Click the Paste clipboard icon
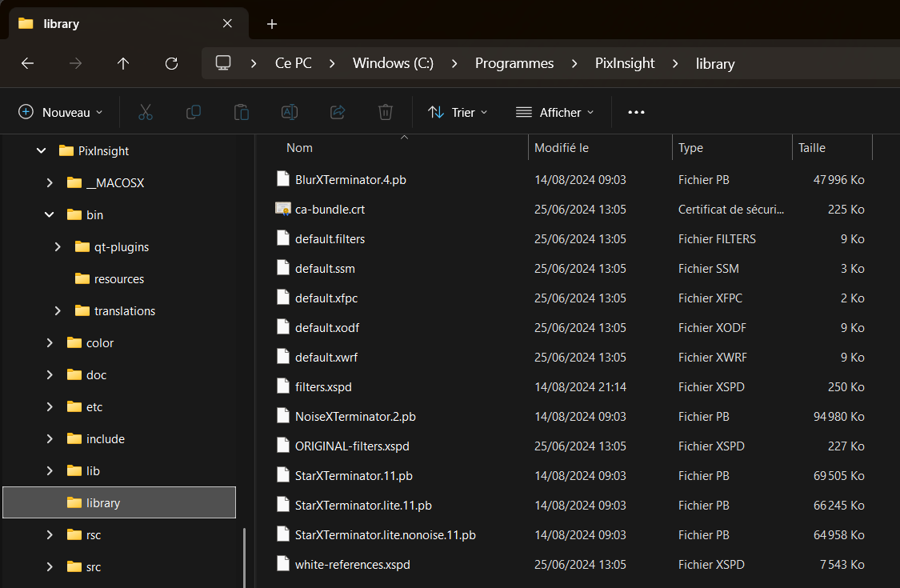 [241, 112]
